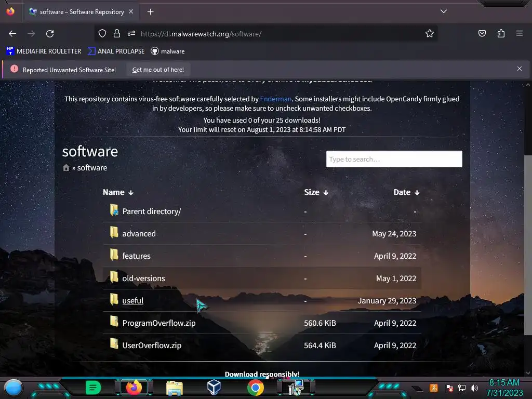This screenshot has height=399, width=532.
Task: Click the software breadcrumb link
Action: [92, 168]
